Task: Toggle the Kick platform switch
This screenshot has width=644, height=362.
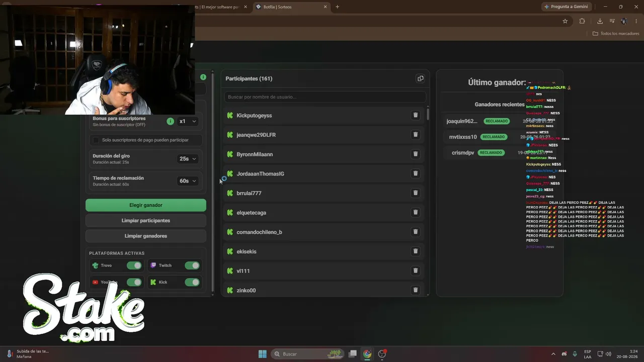Action: click(192, 282)
